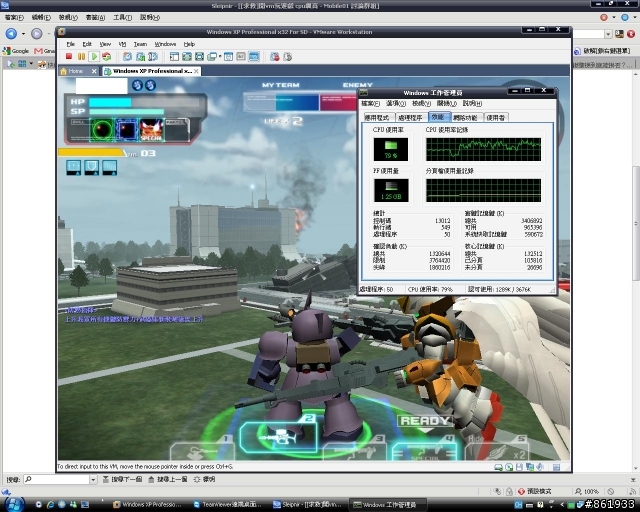Click the sound device icon in VMware status bar
Screen dimensions: 640x512
[540, 467]
